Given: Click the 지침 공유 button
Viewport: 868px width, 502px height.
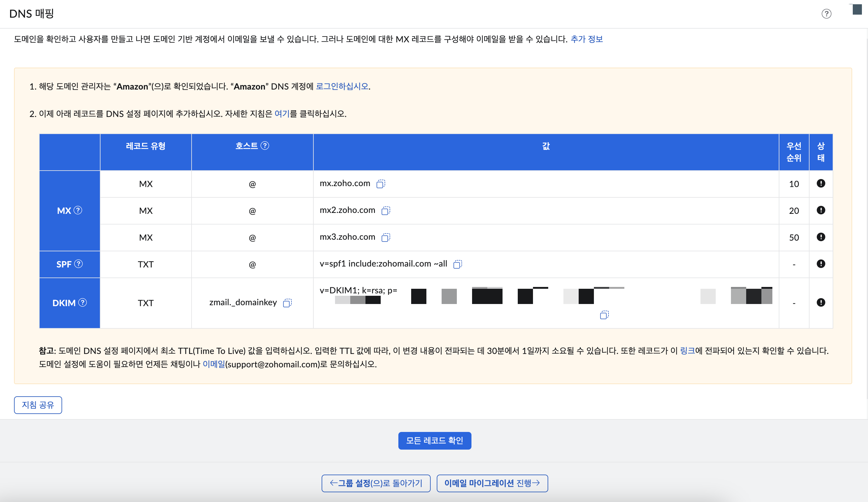Looking at the screenshot, I should tap(38, 405).
